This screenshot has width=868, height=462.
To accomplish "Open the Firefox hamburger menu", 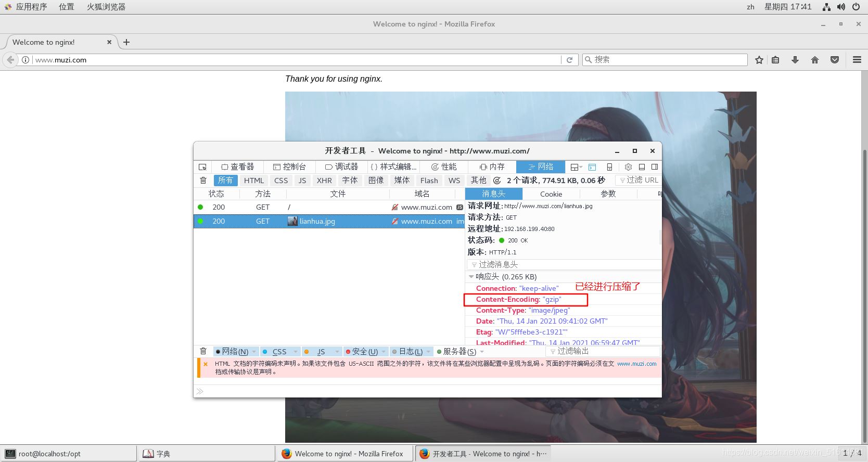I will 857,60.
